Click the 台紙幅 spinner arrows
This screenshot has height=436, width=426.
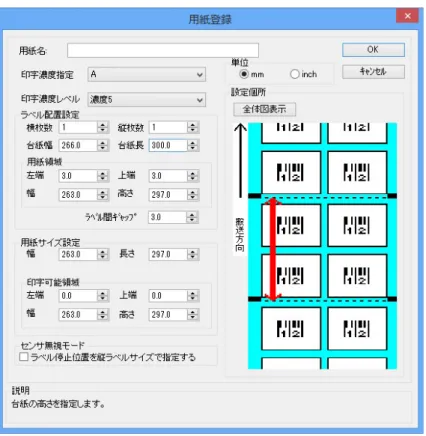[103, 145]
